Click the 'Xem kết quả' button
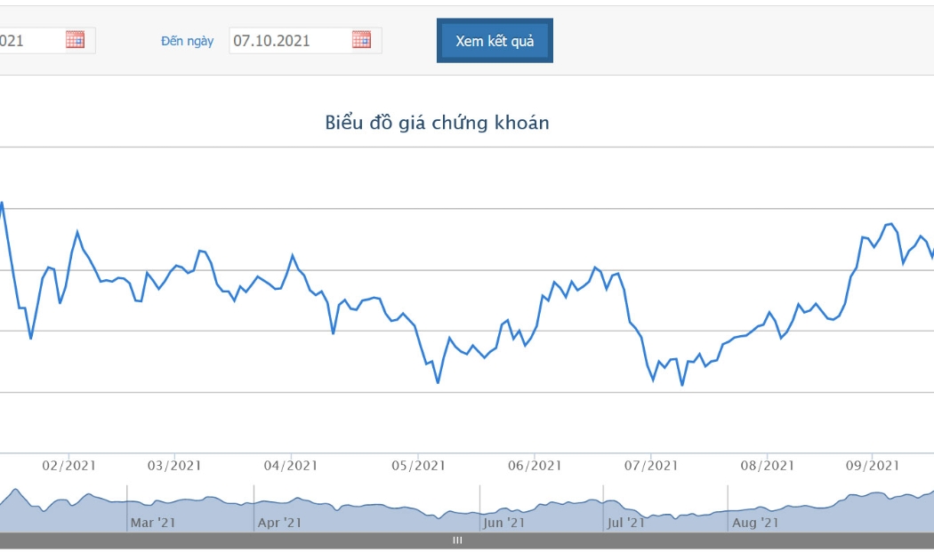 pos(495,41)
